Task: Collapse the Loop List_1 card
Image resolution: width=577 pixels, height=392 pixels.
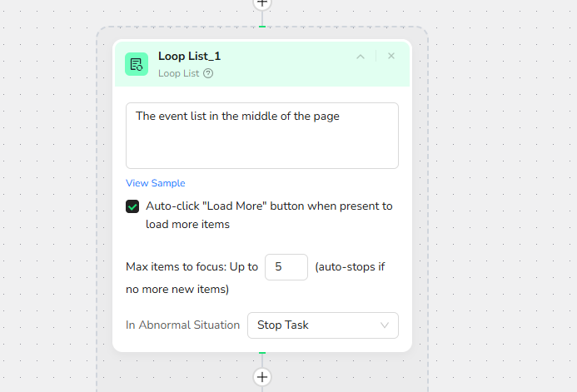Action: pos(361,57)
